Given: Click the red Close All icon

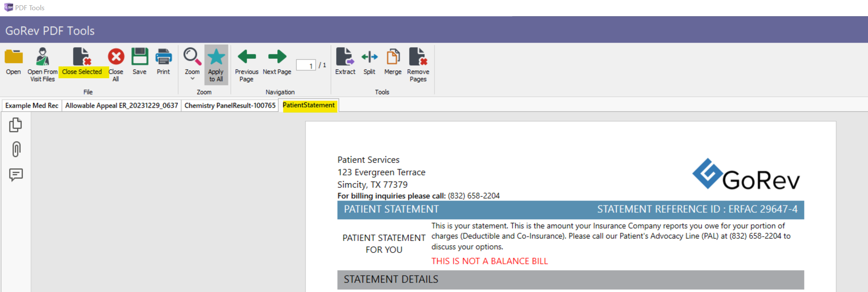Looking at the screenshot, I should [116, 57].
